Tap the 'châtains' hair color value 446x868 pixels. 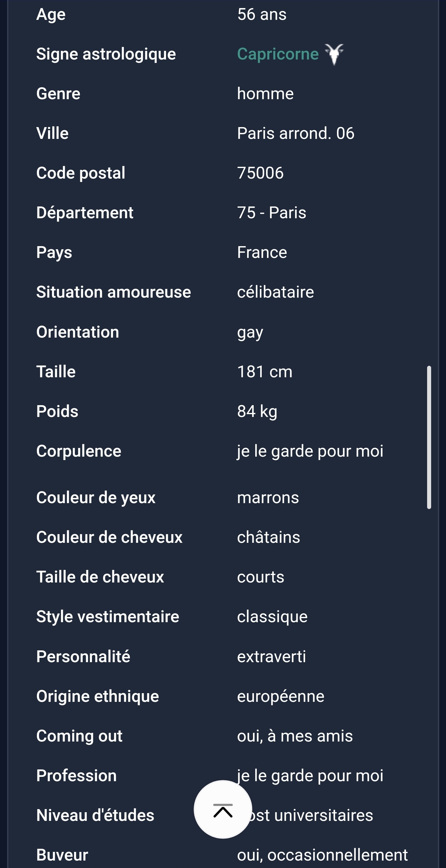[268, 537]
